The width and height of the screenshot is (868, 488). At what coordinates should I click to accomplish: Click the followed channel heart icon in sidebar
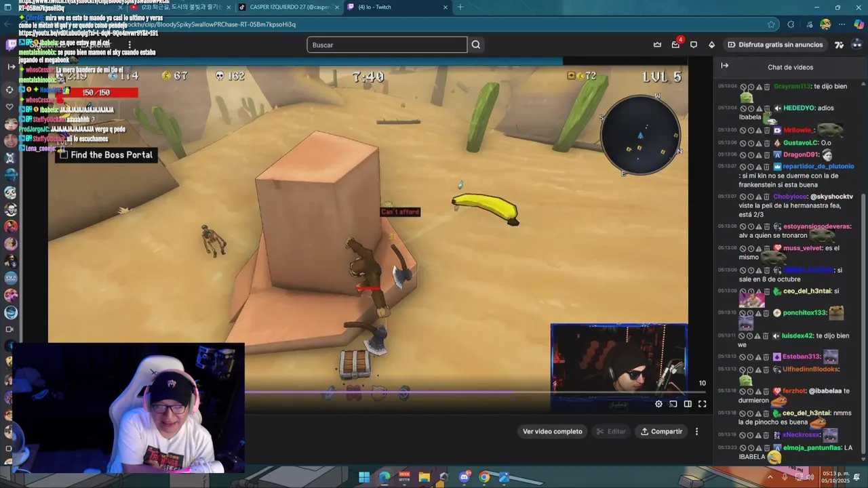pyautogui.click(x=9, y=107)
